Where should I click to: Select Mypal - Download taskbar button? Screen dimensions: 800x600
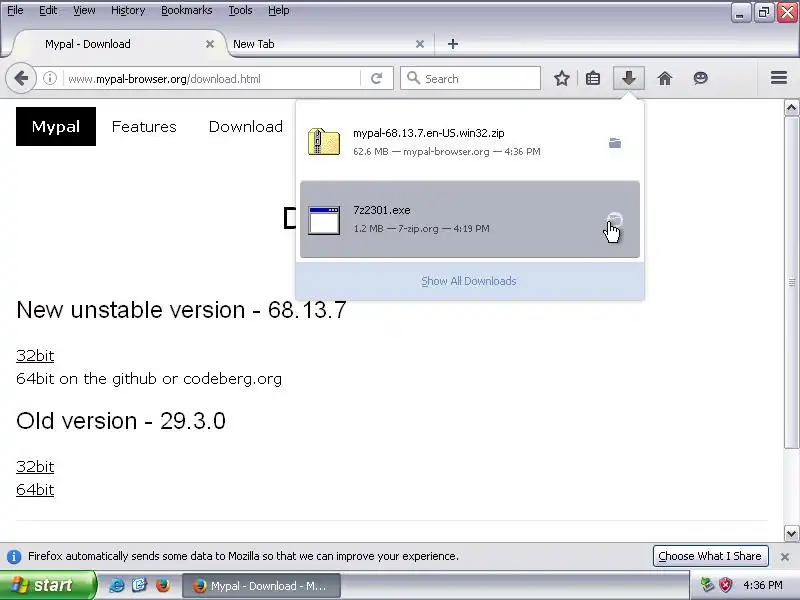[261, 586]
